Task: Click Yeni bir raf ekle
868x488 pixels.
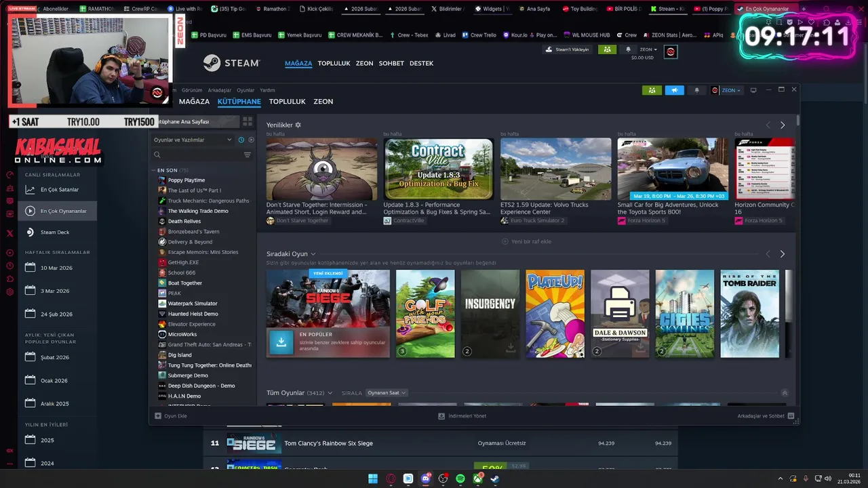Action: [526, 241]
